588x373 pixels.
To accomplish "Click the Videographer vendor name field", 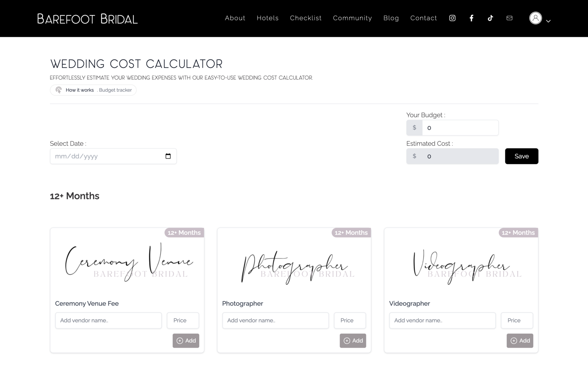I will pyautogui.click(x=442, y=321).
